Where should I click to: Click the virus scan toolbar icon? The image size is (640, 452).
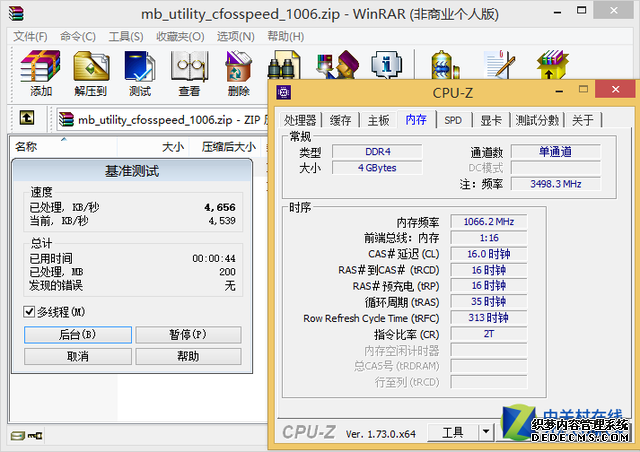[445, 65]
